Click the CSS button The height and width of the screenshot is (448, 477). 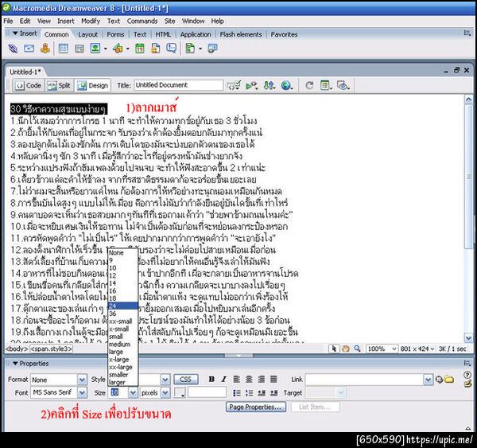[185, 380]
